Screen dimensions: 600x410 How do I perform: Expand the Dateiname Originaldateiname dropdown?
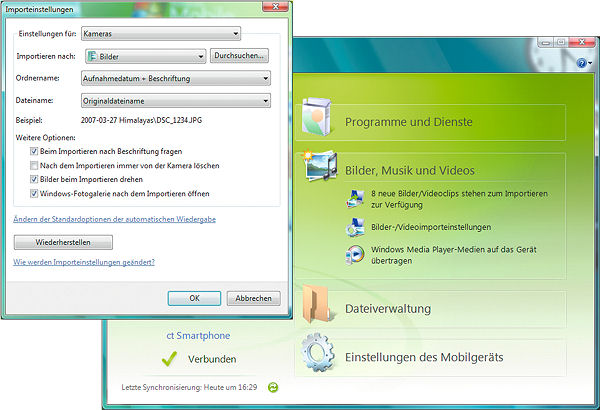pyautogui.click(x=176, y=101)
